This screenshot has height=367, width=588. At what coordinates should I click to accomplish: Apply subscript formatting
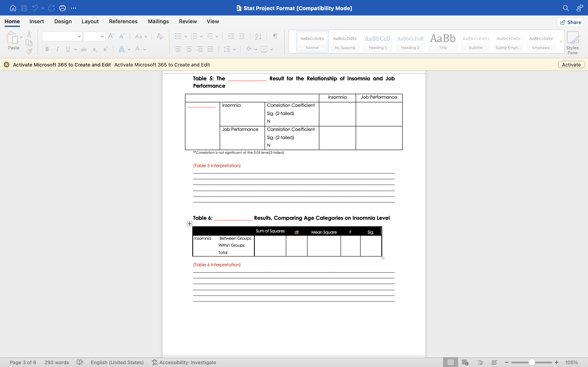tap(94, 49)
